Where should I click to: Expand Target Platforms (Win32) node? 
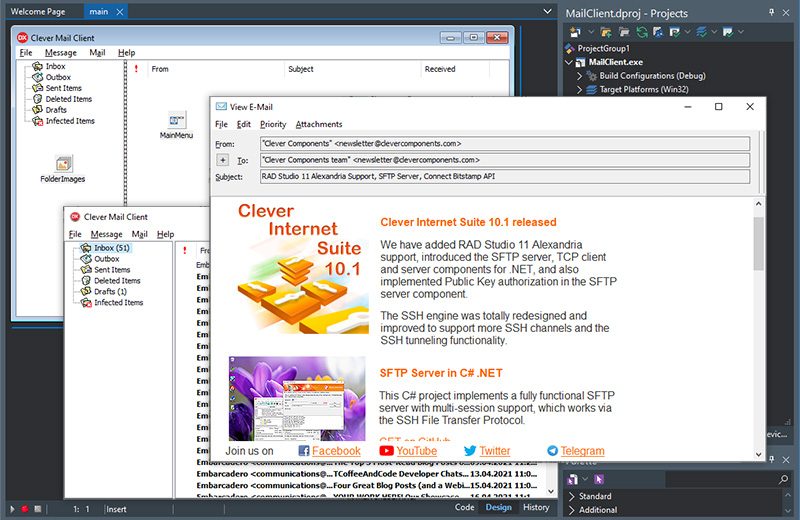tap(580, 90)
